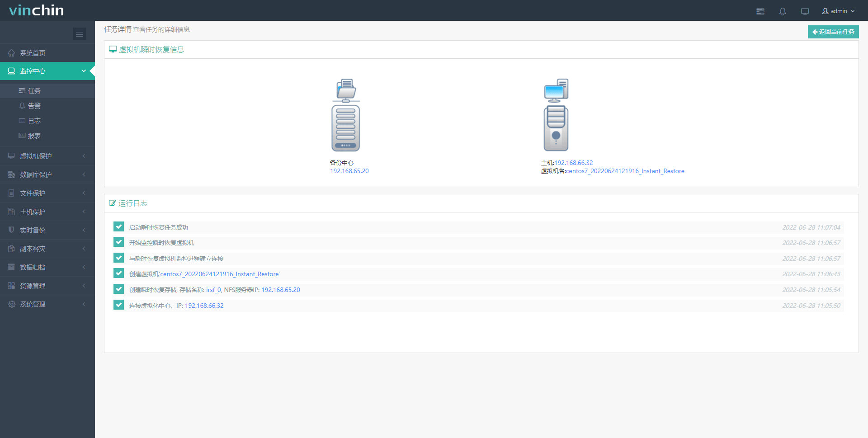Expand 主机保护 menu chevron

(x=84, y=212)
